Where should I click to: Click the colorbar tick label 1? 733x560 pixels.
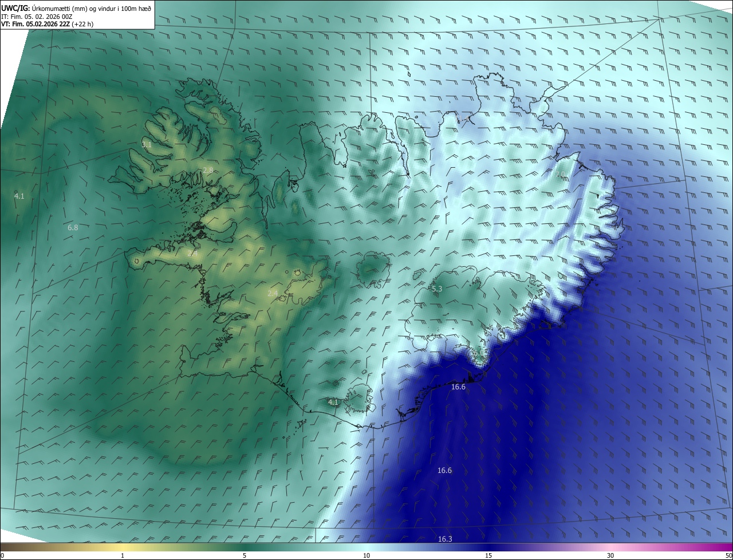click(x=123, y=555)
